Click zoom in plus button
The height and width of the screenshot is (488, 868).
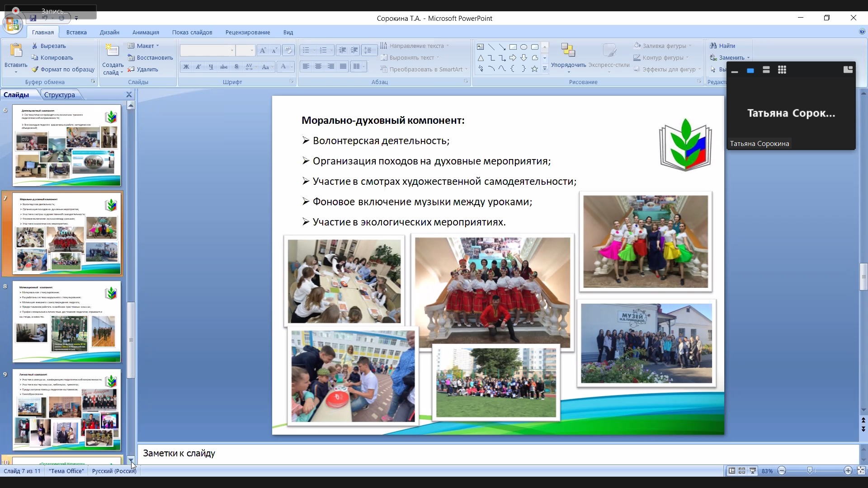click(848, 471)
